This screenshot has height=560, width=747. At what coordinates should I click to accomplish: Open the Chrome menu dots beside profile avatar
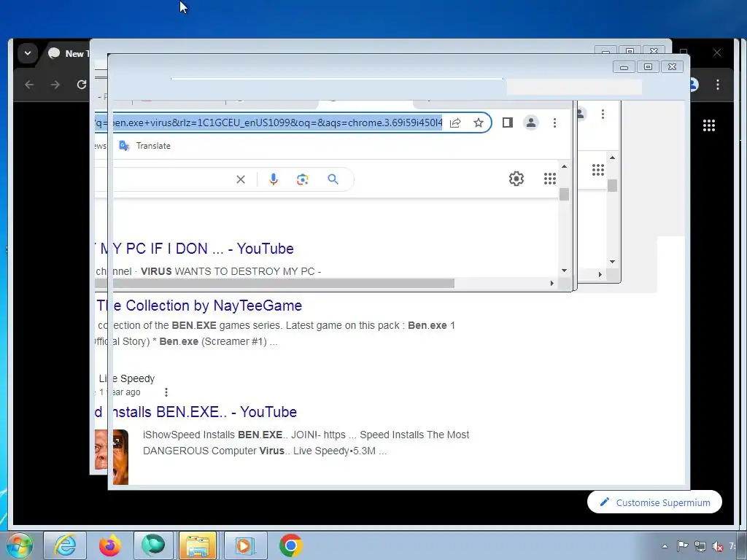pos(554,122)
